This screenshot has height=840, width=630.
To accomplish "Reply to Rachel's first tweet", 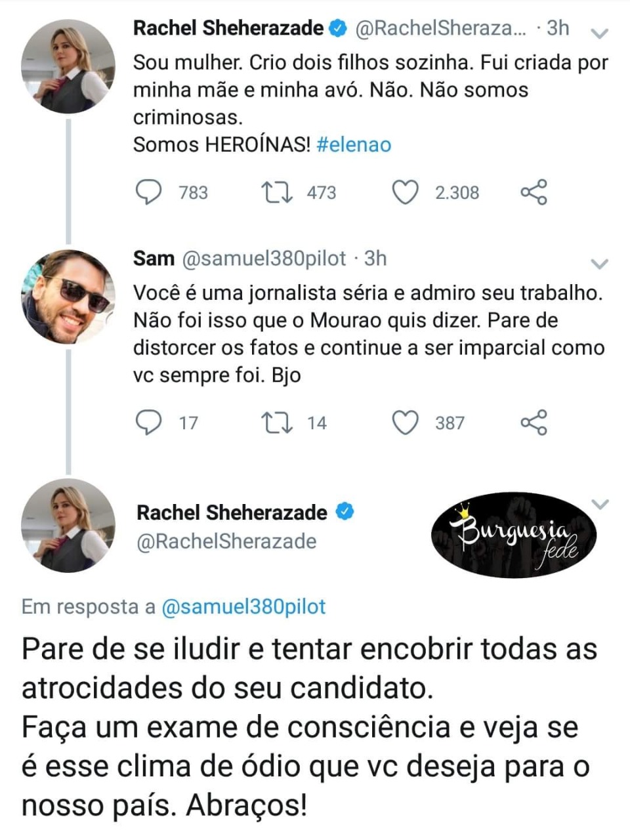I will coord(148,192).
